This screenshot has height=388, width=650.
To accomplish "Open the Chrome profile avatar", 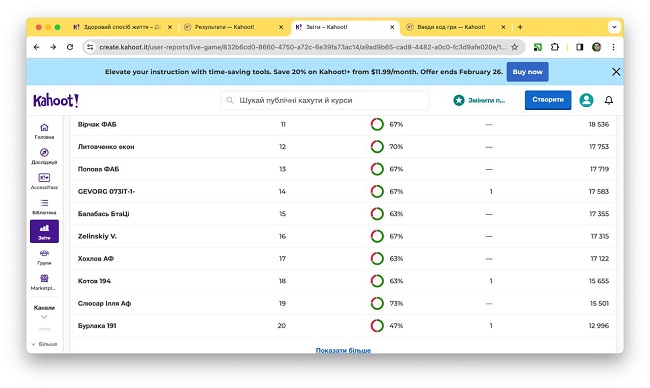I will pyautogui.click(x=597, y=47).
